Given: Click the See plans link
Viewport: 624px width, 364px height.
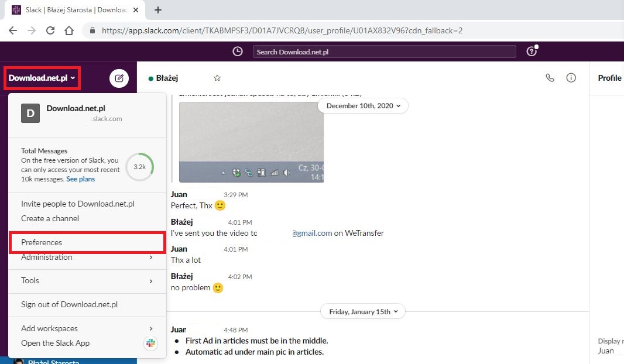Looking at the screenshot, I should 80,179.
